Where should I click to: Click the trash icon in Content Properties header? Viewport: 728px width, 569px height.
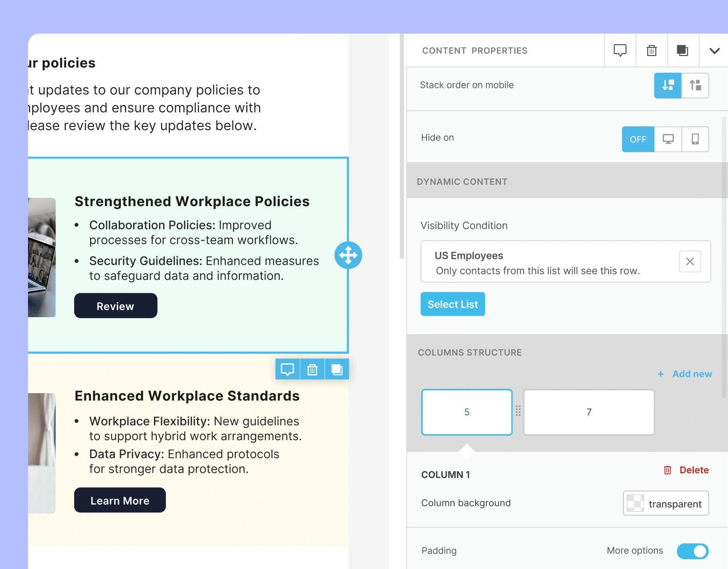pos(651,50)
